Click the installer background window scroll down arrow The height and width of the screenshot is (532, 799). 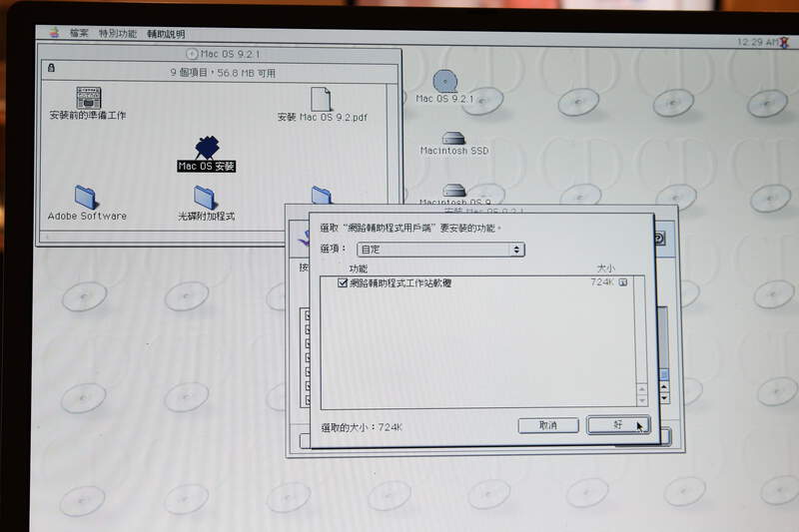pos(664,398)
